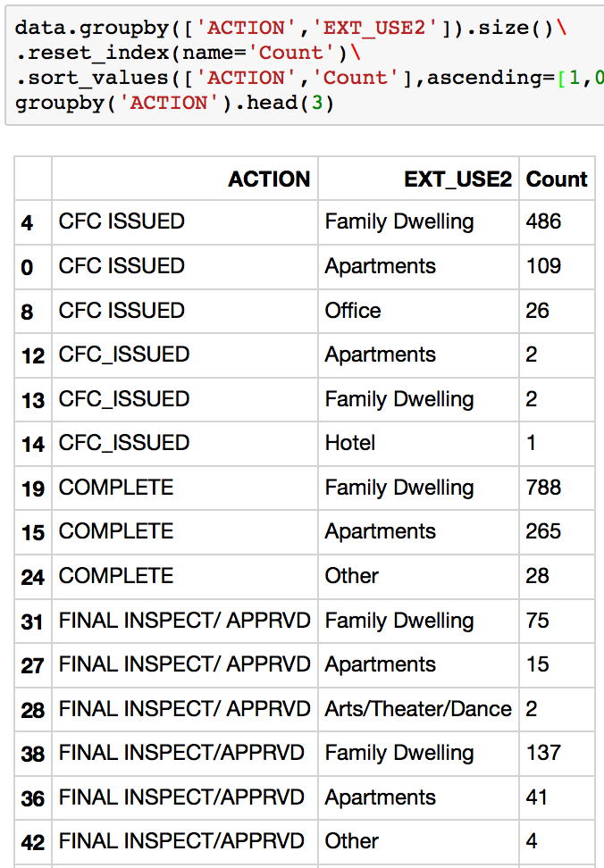The width and height of the screenshot is (604, 868).
Task: Click the count value 265
Action: coord(543,531)
